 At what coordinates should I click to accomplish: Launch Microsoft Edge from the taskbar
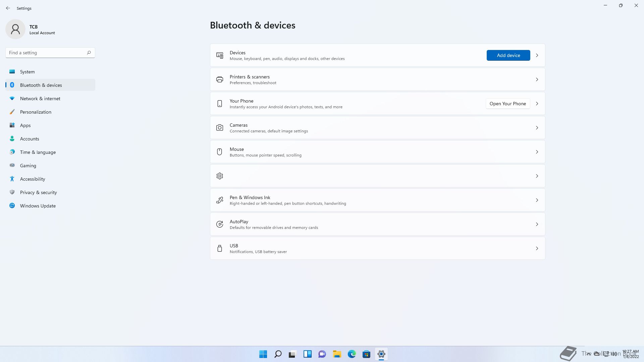(x=352, y=354)
